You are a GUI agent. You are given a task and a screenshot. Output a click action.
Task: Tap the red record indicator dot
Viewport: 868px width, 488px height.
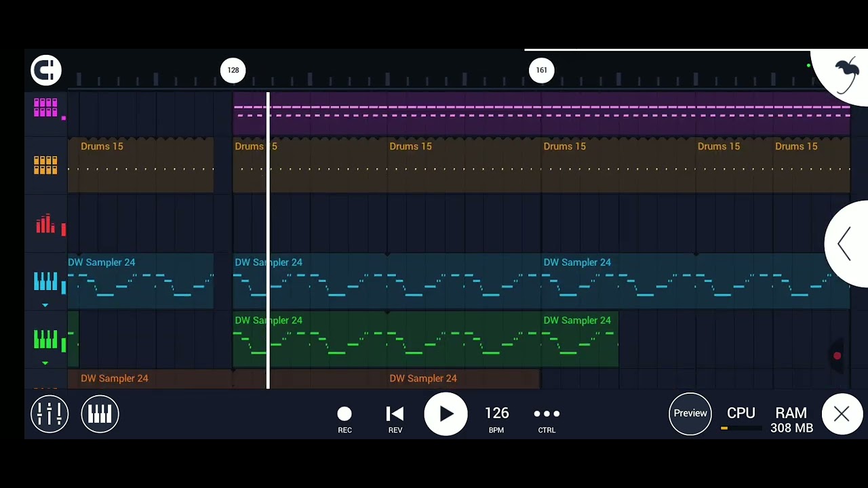coord(837,356)
